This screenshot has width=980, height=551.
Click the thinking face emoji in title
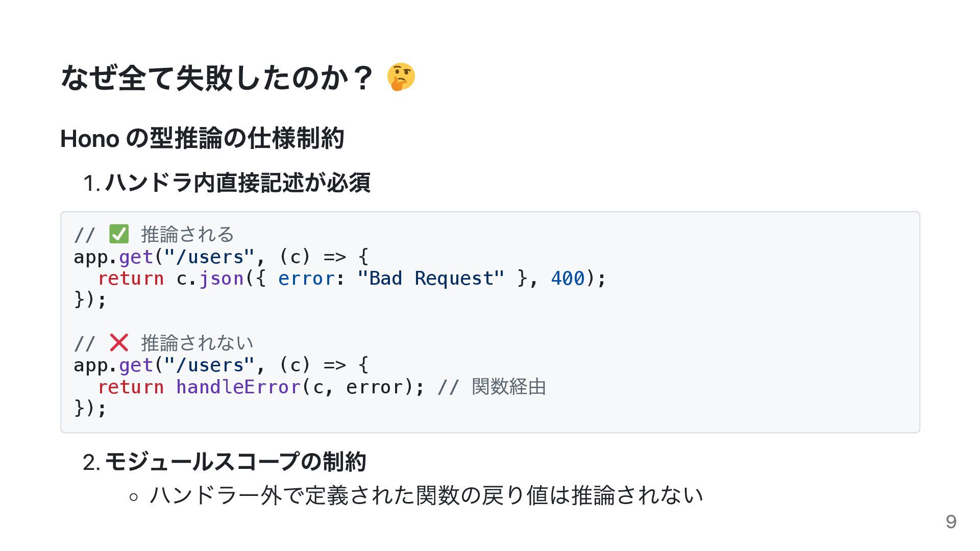click(401, 77)
